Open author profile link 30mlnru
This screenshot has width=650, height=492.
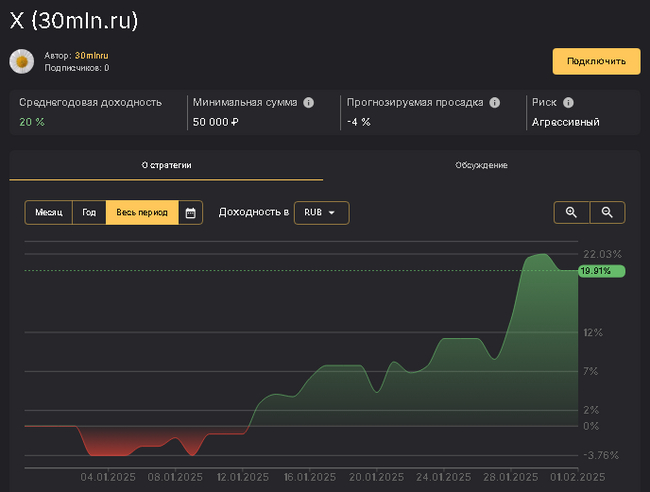click(x=92, y=55)
